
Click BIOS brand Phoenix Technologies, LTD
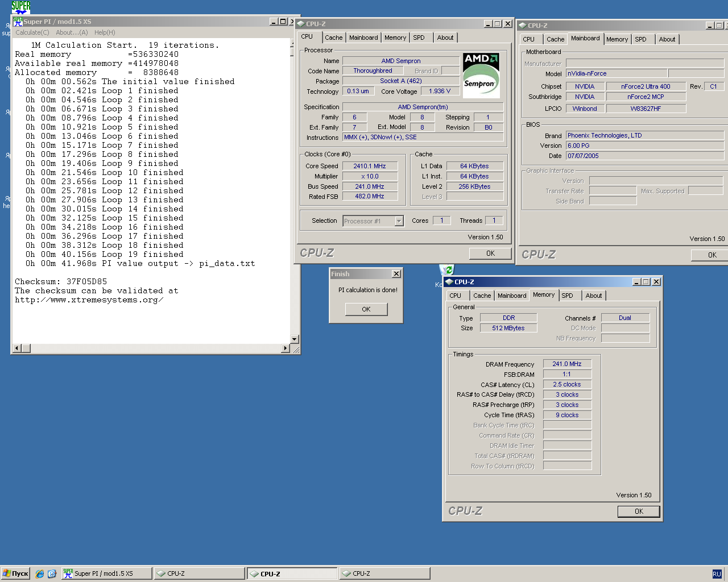pyautogui.click(x=645, y=135)
